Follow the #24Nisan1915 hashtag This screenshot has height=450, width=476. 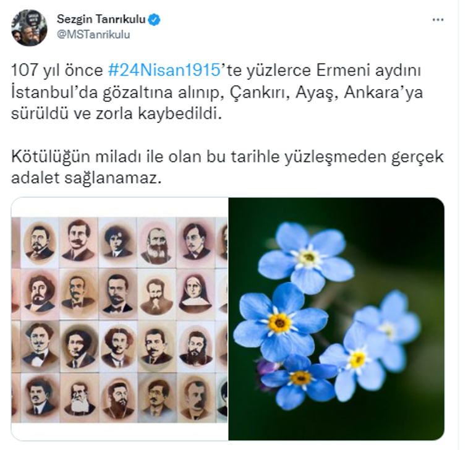[164, 70]
